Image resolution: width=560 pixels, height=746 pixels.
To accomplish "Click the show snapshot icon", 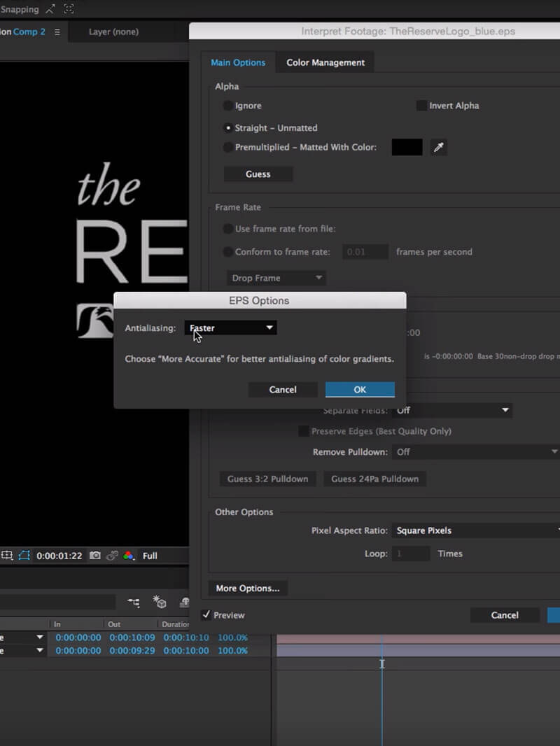I will (x=112, y=555).
